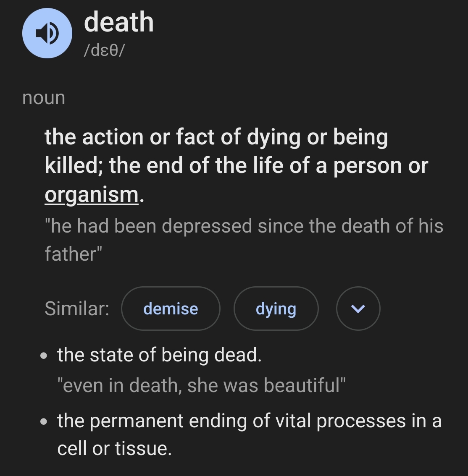Select the dying synonym chip

click(x=276, y=309)
